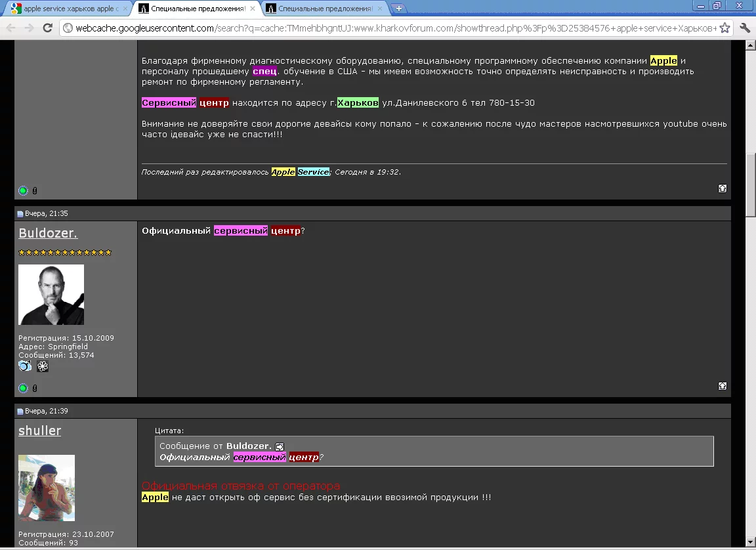The height and width of the screenshot is (550, 756).
Task: Click post icon beside 'Вчера, 21:35'
Action: click(x=20, y=213)
